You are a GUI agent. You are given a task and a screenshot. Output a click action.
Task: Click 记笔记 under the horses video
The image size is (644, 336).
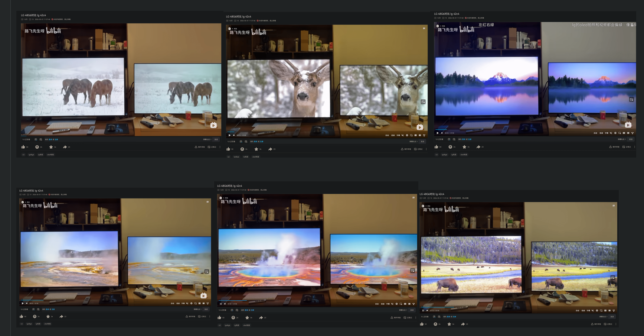[212, 147]
